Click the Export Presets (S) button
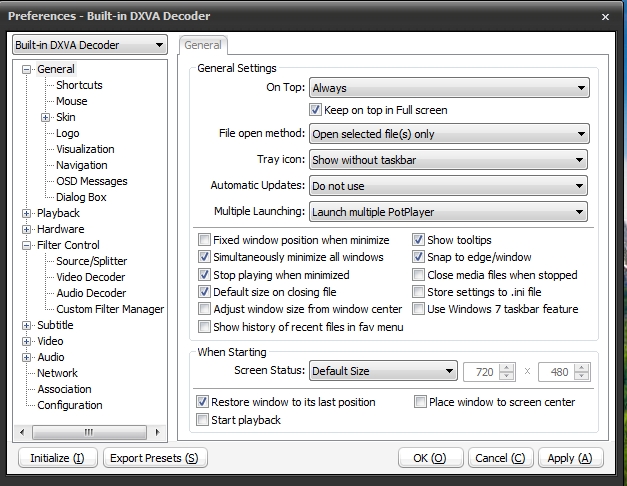 click(x=155, y=458)
